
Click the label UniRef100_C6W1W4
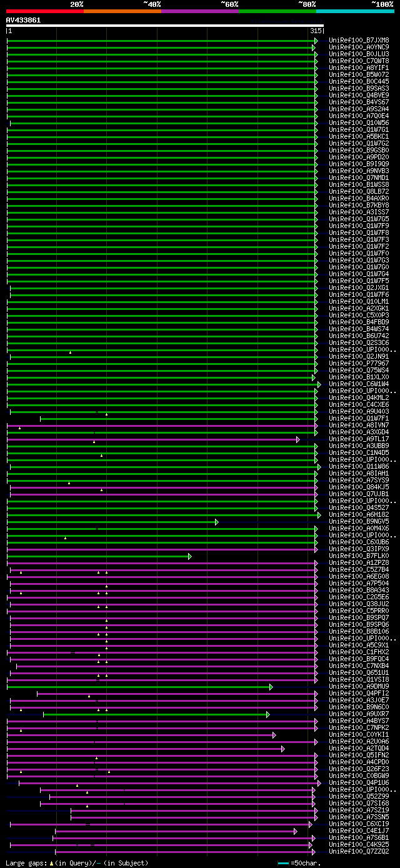359,384
